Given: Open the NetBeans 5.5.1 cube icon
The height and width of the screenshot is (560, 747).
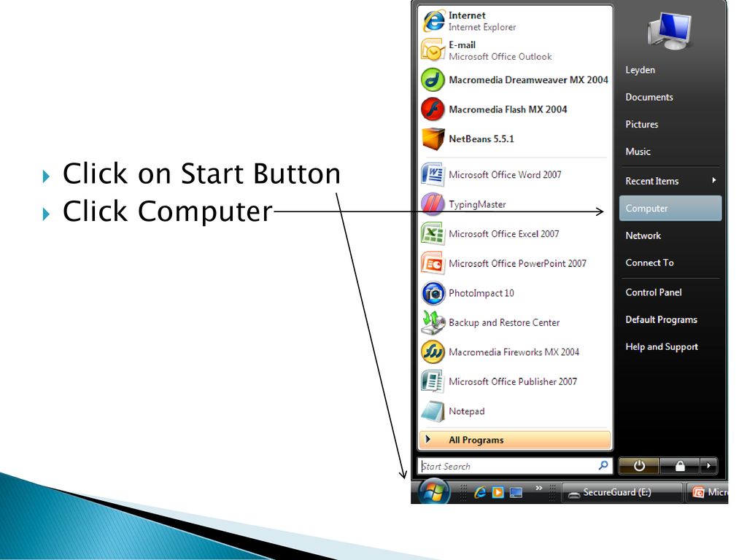Looking at the screenshot, I should pyautogui.click(x=433, y=139).
